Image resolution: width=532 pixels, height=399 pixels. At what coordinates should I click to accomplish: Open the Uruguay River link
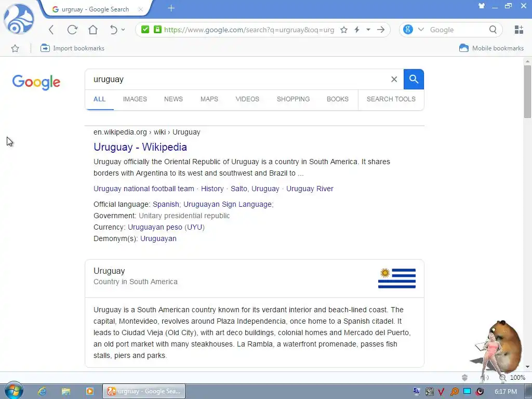(x=310, y=189)
